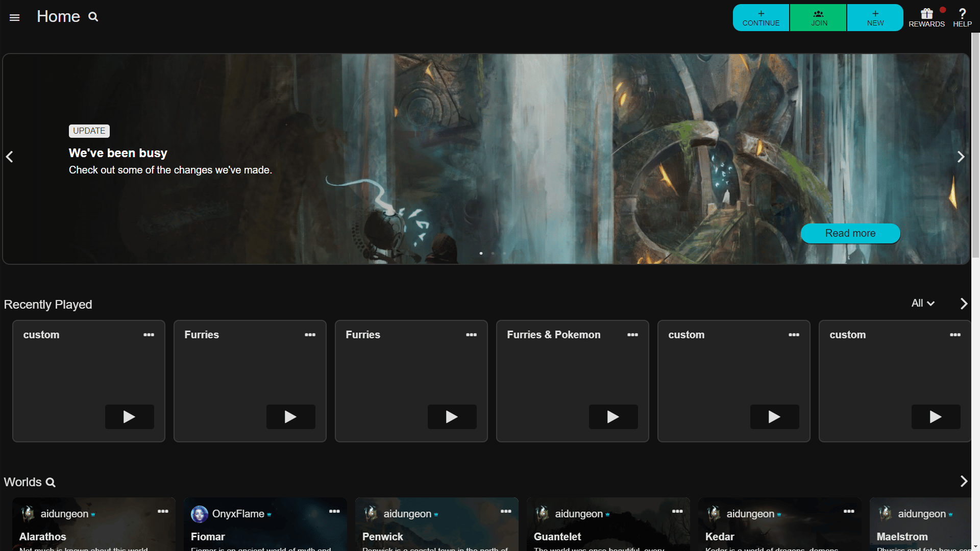The height and width of the screenshot is (551, 980).
Task: Open OnyxFlame's profile avatar
Action: point(200,514)
